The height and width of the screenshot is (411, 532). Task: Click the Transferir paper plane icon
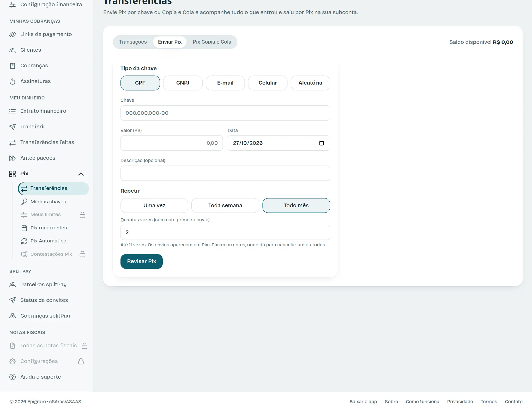point(13,127)
